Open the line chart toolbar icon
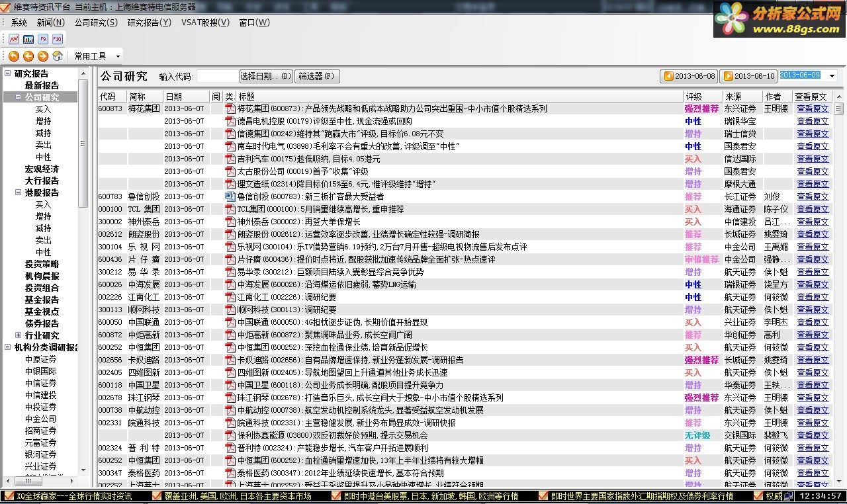The image size is (847, 504). tap(14, 39)
